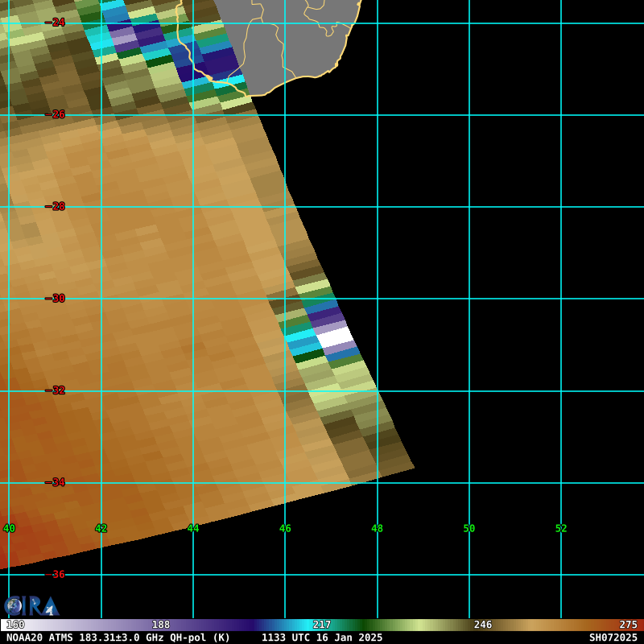
Task: Click the 188 value on the colorbar
Action: pos(161,625)
